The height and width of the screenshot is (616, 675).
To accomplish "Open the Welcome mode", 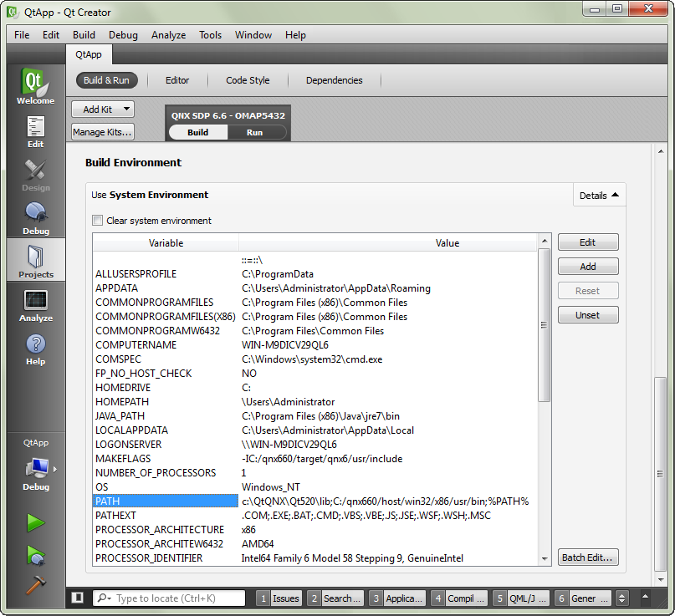I will tap(35, 87).
